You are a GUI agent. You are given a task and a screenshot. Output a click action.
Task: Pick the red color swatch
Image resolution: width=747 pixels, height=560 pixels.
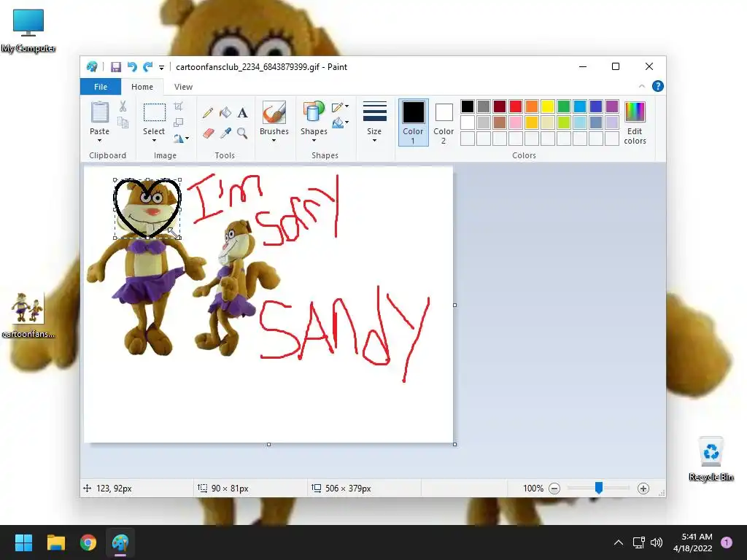(516, 106)
